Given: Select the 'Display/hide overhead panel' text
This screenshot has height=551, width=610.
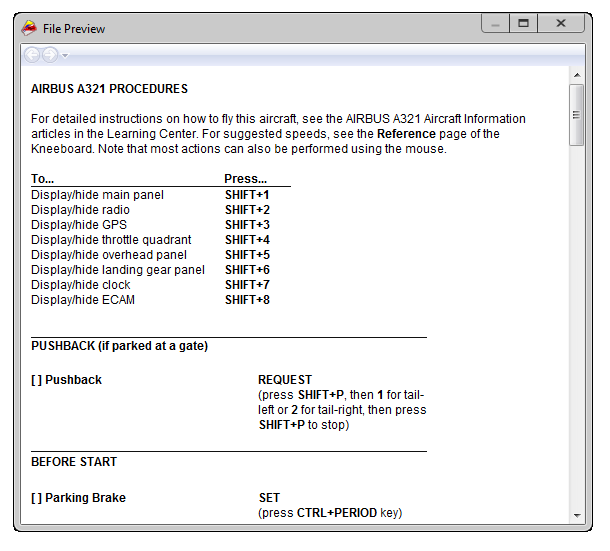Looking at the screenshot, I should click(x=109, y=255).
